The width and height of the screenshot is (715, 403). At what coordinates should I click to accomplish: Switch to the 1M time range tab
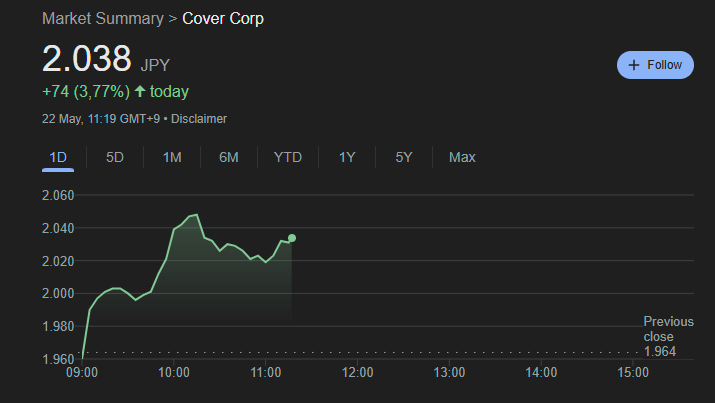[x=172, y=157]
